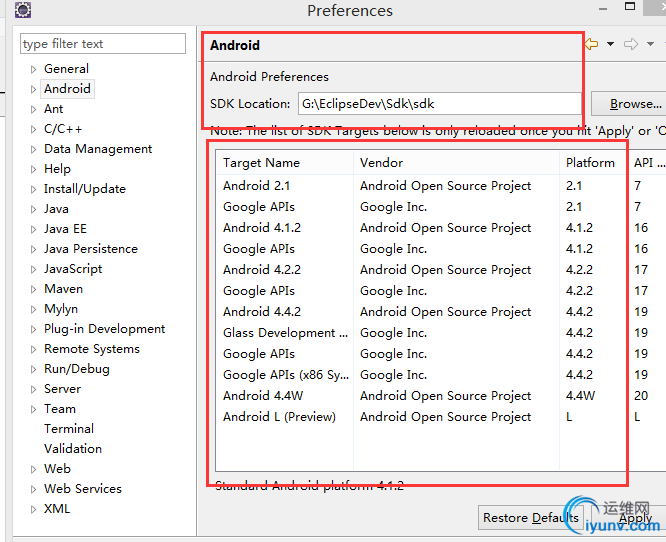Expand the Data Management node
Viewport: 666px width, 542px height.
(33, 149)
